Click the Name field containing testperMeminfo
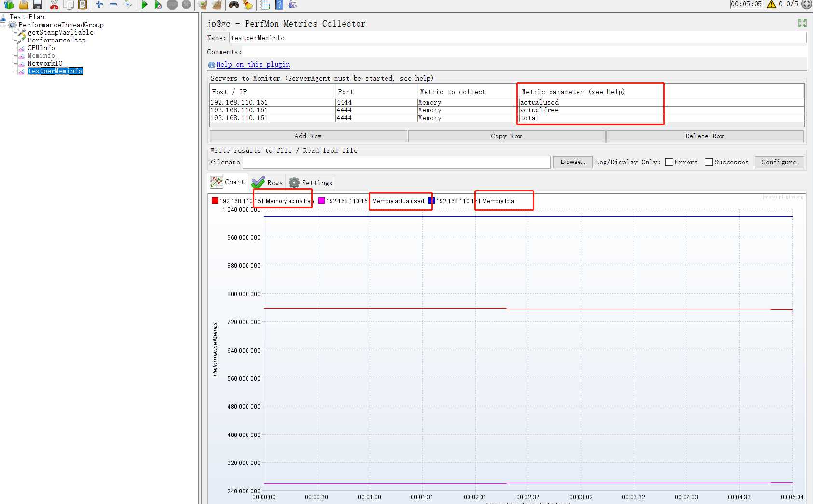 (x=517, y=38)
